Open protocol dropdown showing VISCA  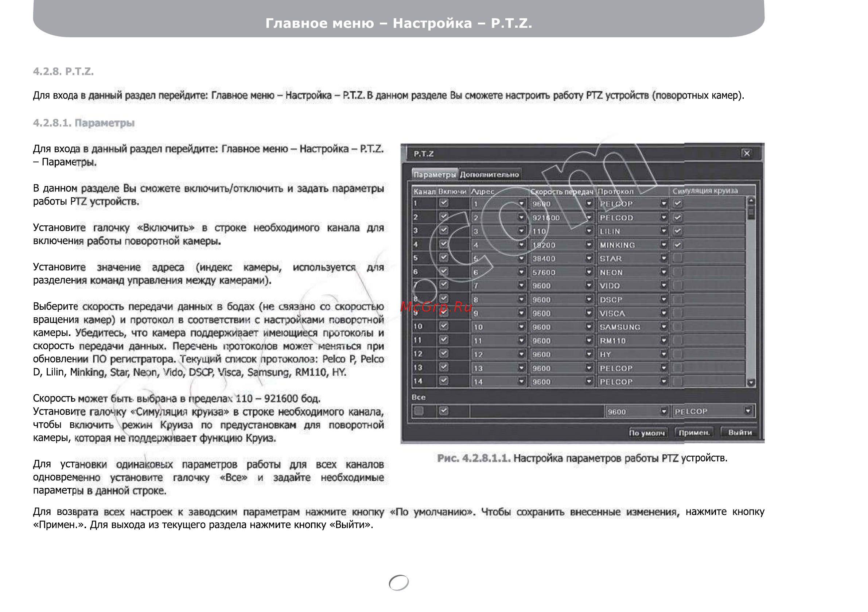point(664,313)
